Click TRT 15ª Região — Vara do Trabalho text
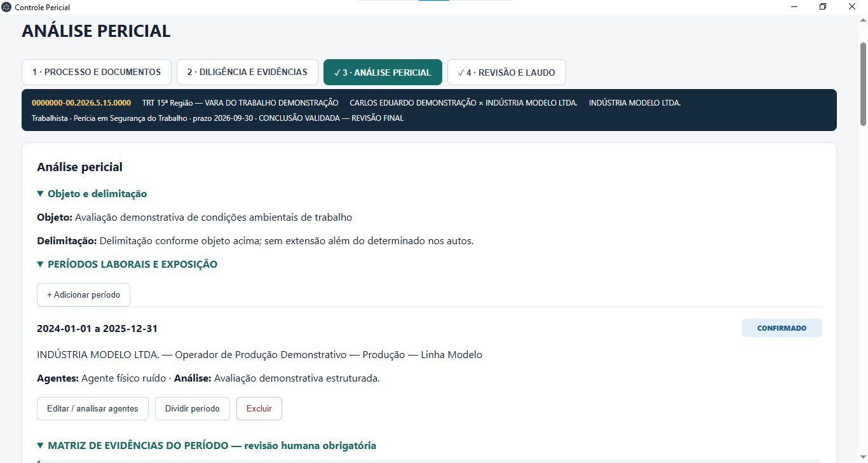This screenshot has width=868, height=463. (x=240, y=103)
